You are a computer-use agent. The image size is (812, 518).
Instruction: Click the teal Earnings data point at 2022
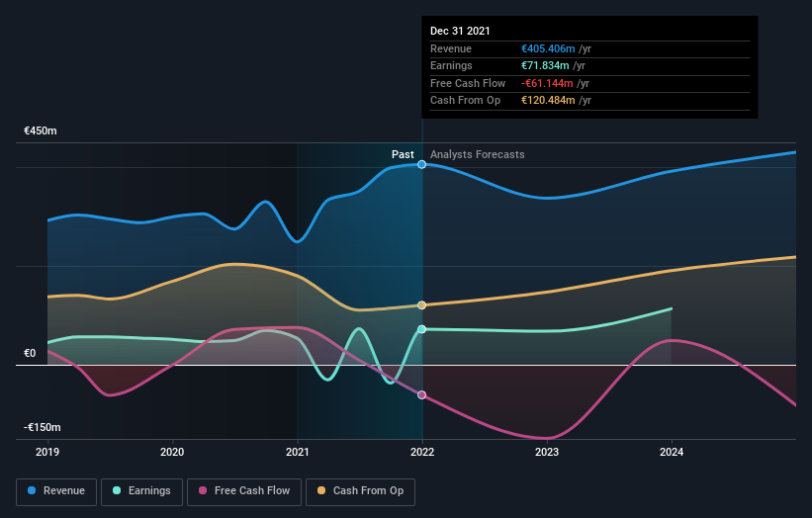422,329
